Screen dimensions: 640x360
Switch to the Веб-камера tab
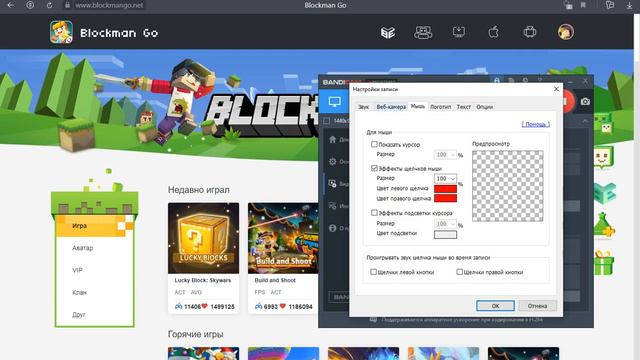point(391,107)
